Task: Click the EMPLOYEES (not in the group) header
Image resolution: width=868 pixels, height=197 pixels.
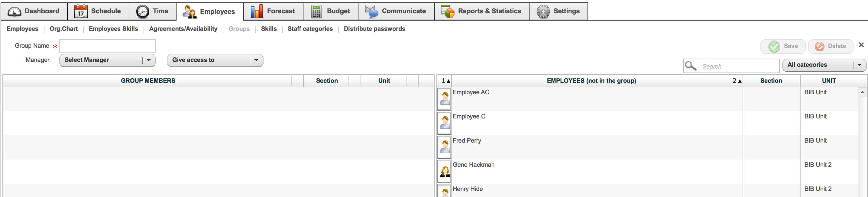Action: coord(591,81)
